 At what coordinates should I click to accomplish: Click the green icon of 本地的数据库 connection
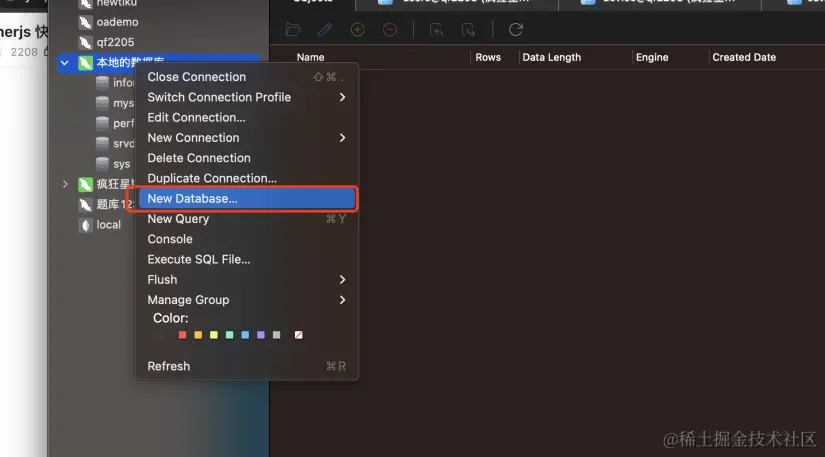click(x=85, y=63)
